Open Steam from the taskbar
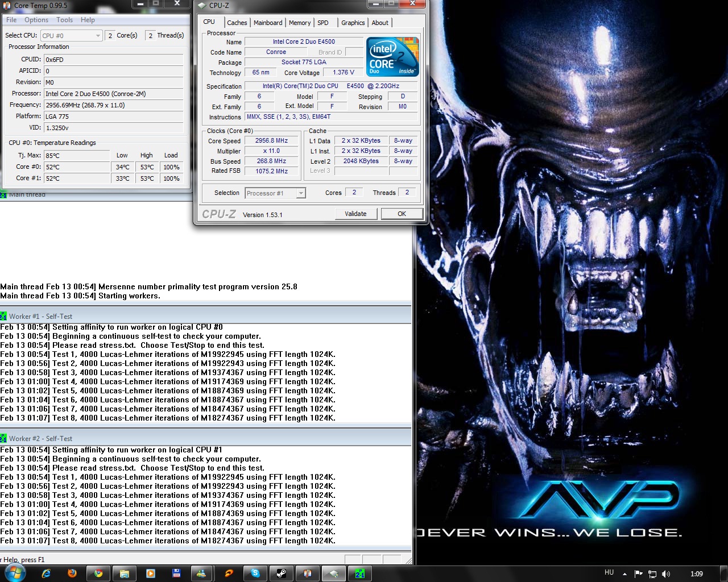This screenshot has width=728, height=582. pos(282,573)
